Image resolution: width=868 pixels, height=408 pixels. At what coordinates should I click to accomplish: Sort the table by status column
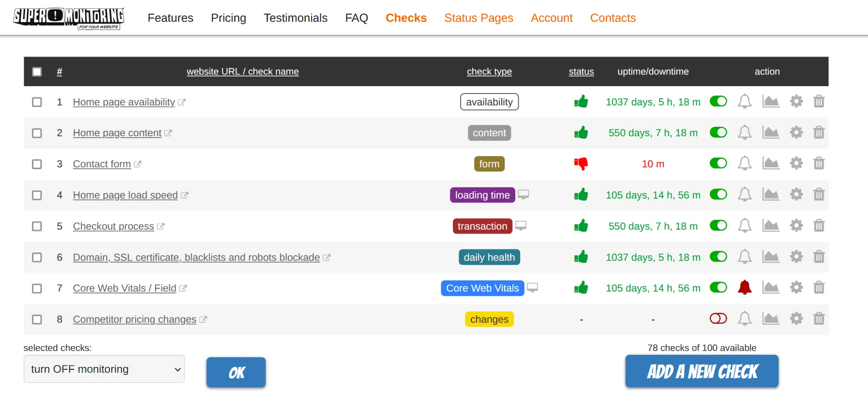[x=581, y=72]
